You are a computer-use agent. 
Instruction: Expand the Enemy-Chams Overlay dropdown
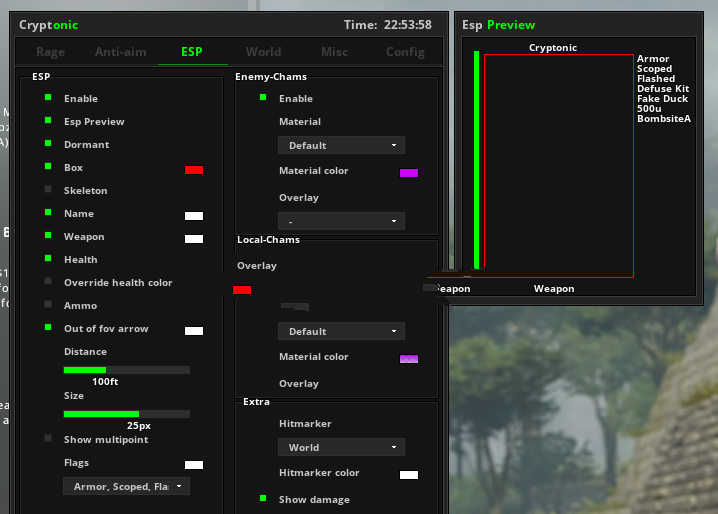coord(340,220)
